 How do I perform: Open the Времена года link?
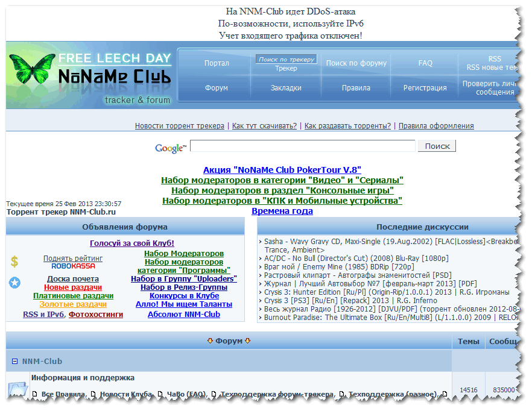click(x=282, y=211)
